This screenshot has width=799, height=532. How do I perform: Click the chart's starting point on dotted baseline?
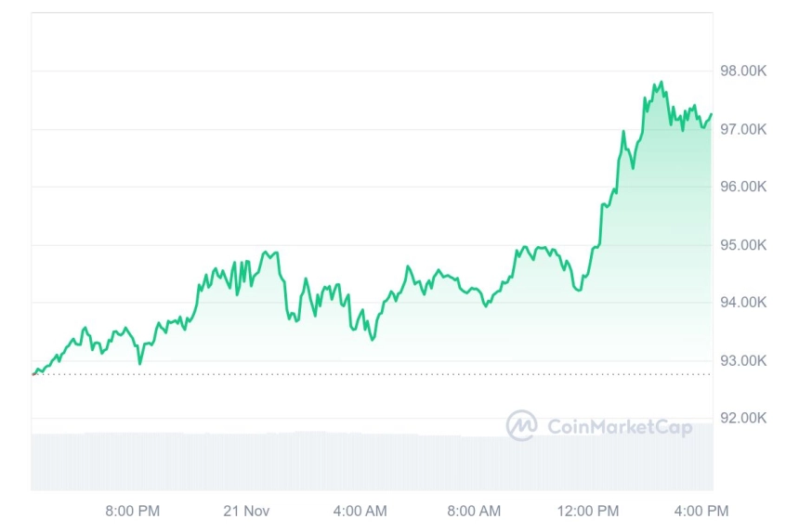click(x=34, y=373)
